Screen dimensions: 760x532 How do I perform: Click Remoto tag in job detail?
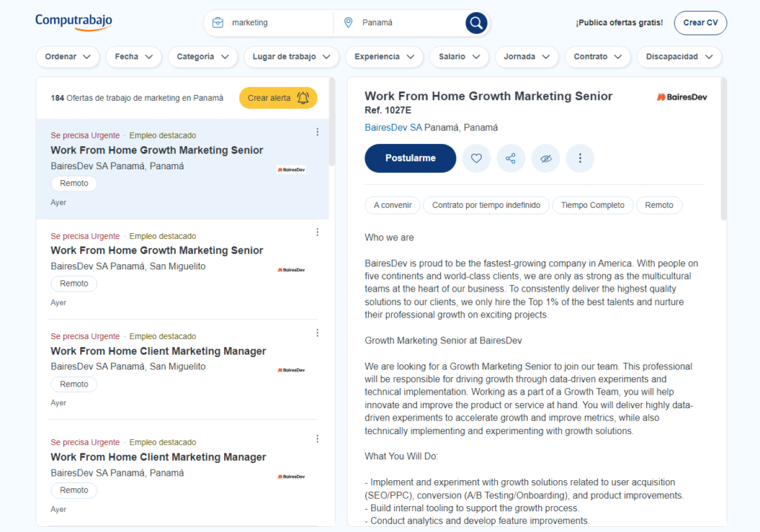tap(659, 205)
